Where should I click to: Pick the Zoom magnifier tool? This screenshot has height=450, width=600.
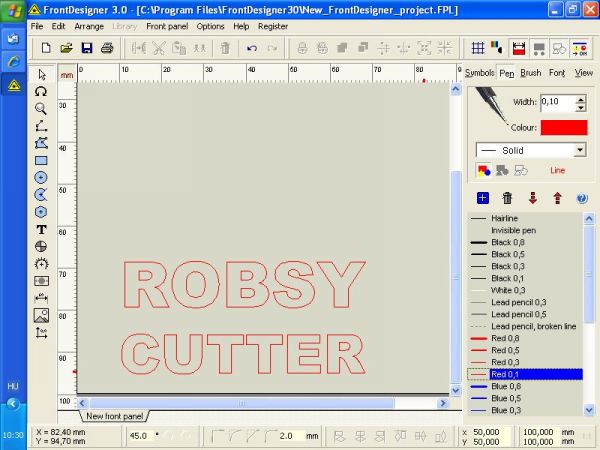pyautogui.click(x=41, y=108)
